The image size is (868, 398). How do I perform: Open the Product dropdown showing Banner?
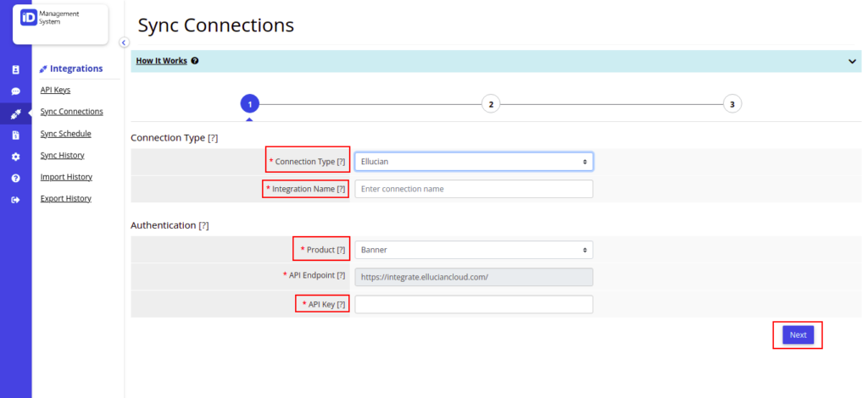[x=474, y=250]
